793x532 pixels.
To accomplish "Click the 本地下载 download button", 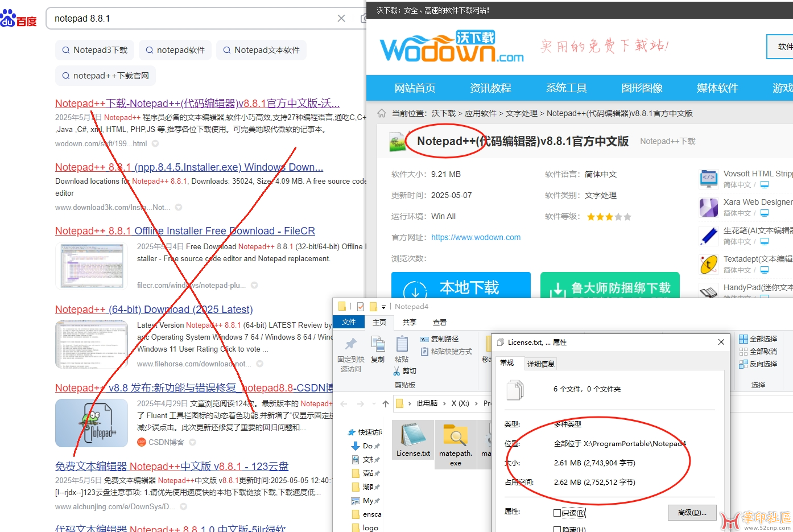I will (x=461, y=286).
